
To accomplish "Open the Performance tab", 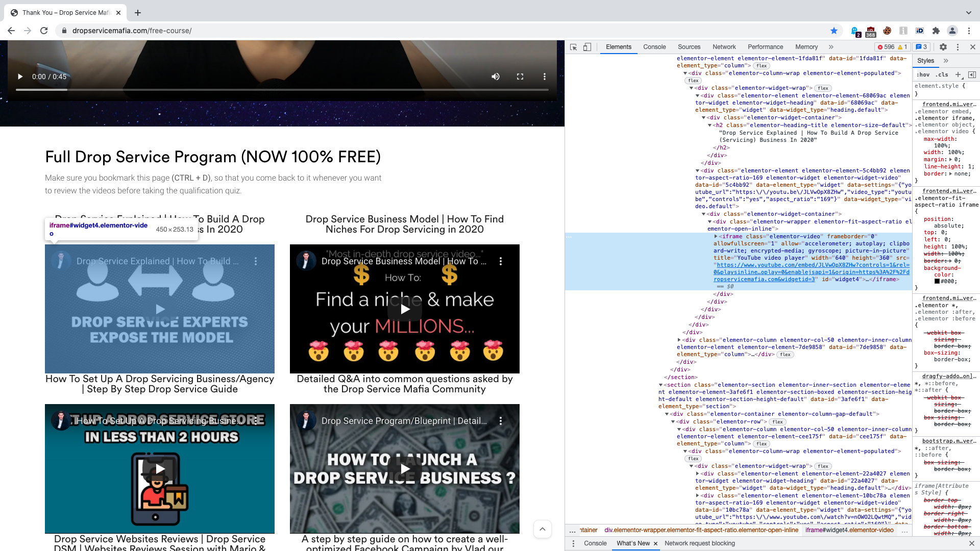I will [x=765, y=47].
